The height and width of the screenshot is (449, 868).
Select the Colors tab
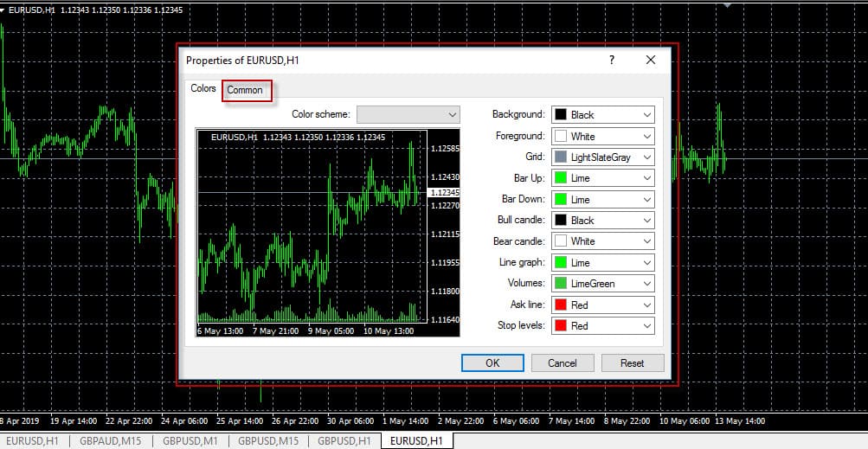point(203,89)
